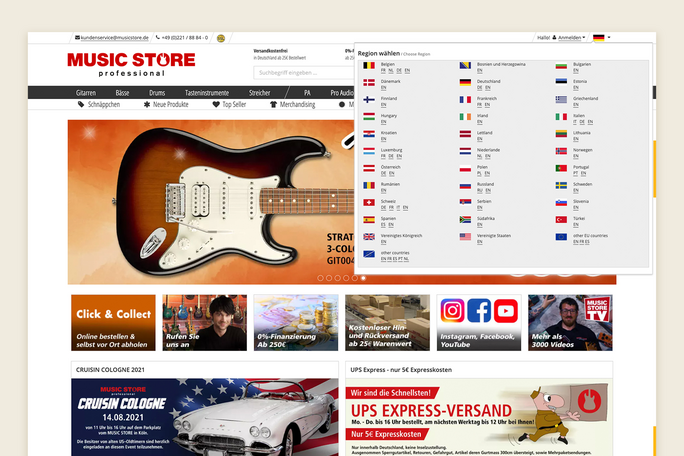Viewport: 684px width, 456px height.
Task: Open the Cruisin Cologne 14.08.2021 banner
Action: [x=205, y=417]
